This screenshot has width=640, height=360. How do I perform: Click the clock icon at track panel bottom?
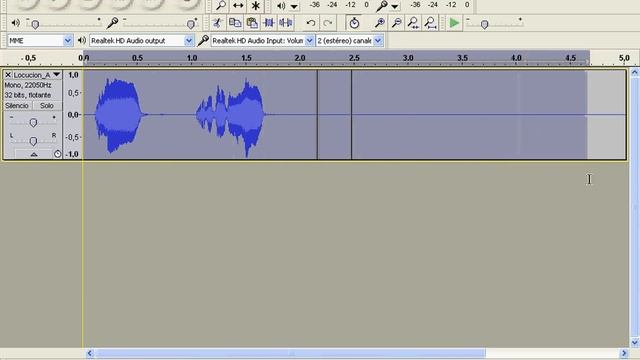tap(57, 154)
